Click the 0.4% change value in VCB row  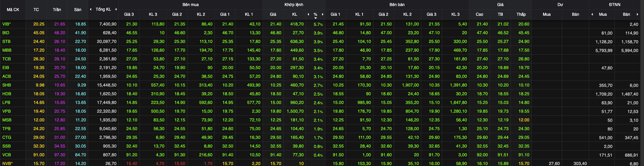(318, 155)
